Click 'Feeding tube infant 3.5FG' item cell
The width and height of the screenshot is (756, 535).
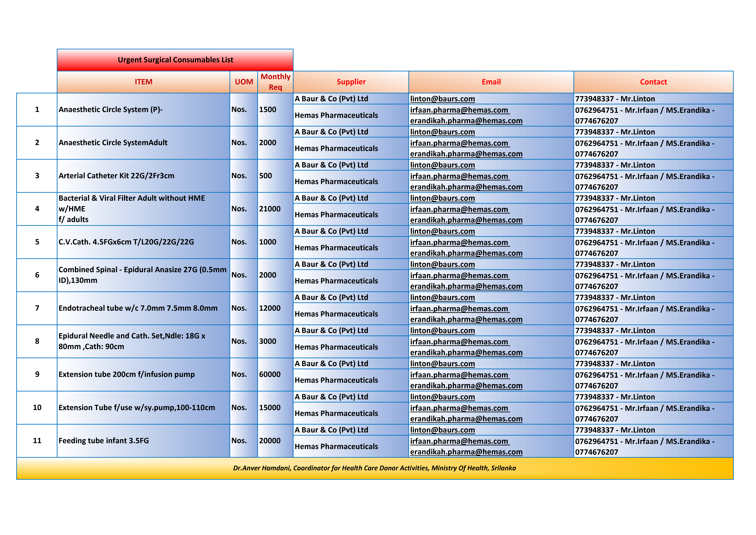pos(144,441)
